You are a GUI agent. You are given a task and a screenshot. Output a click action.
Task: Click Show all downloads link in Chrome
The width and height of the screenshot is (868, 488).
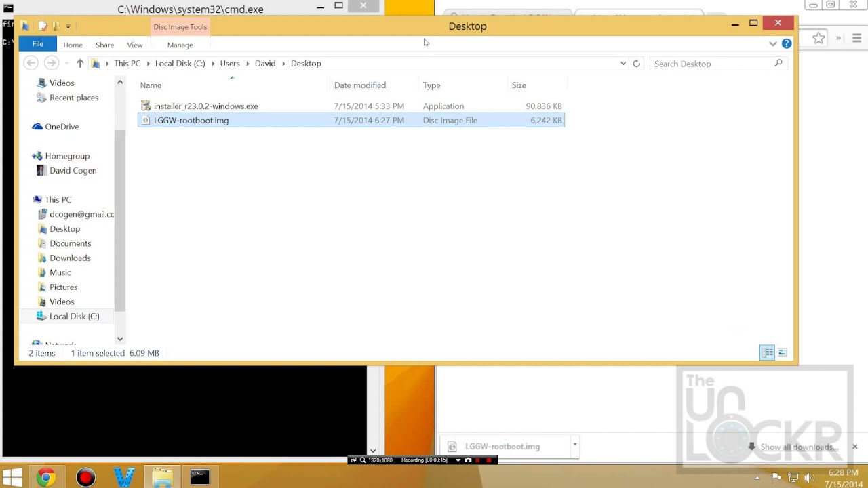(798, 447)
